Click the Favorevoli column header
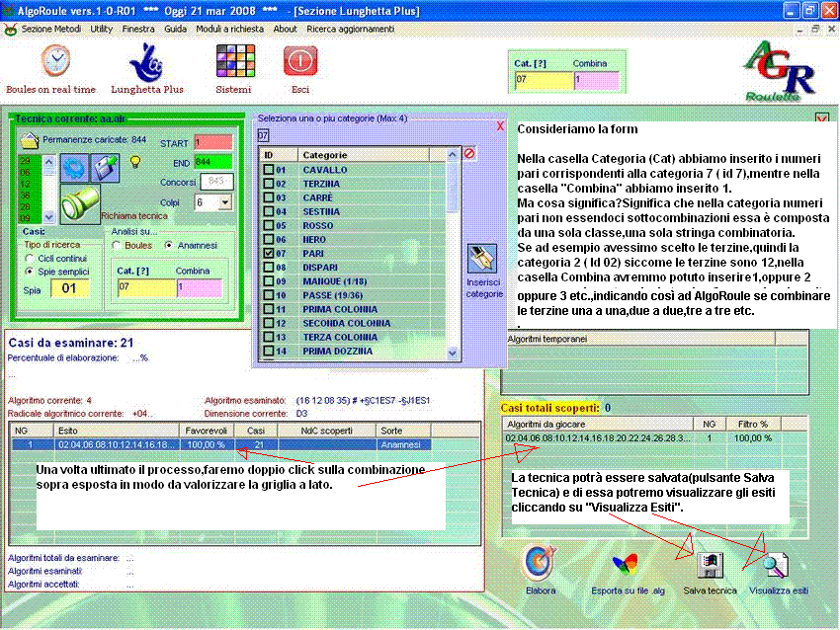 207,431
